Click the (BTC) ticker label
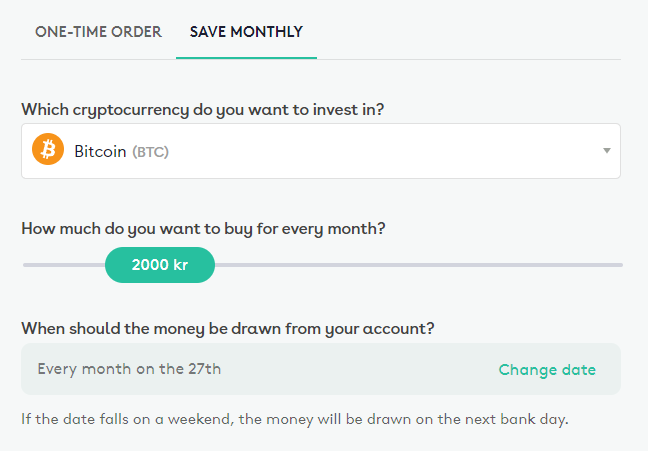The height and width of the screenshot is (451, 648). tap(150, 152)
